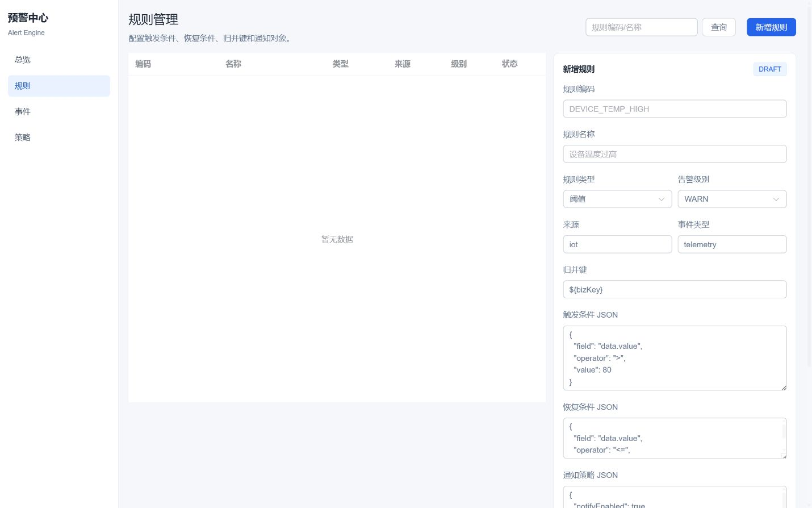The height and width of the screenshot is (508, 812).
Task: Click the 来源 input containing iot
Action: (617, 244)
